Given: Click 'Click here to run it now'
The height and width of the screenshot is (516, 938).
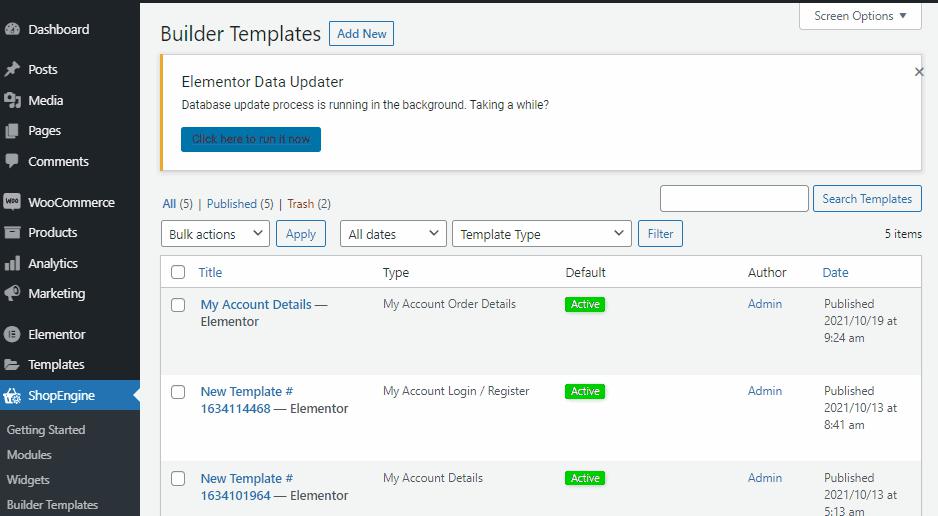Looking at the screenshot, I should 251,139.
